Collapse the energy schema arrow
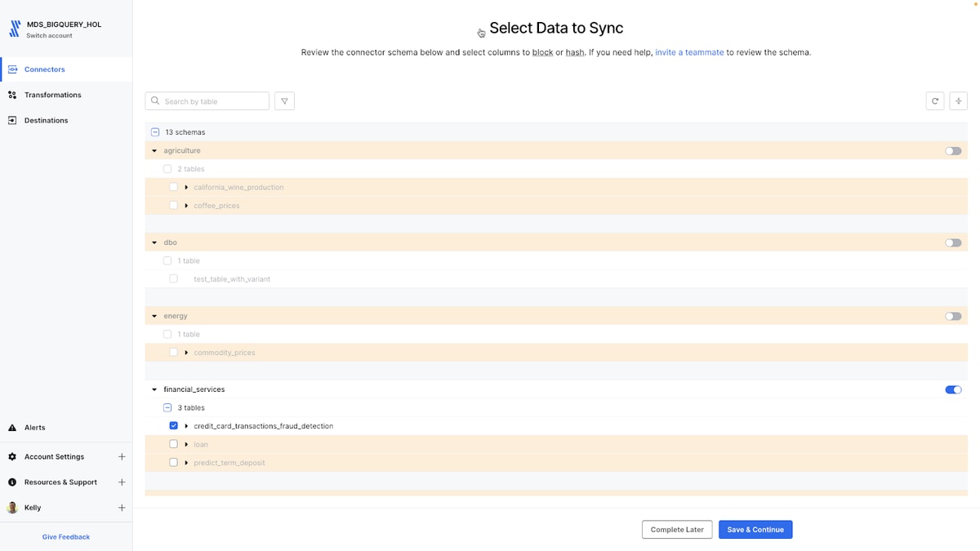Image resolution: width=980 pixels, height=551 pixels. click(x=154, y=316)
